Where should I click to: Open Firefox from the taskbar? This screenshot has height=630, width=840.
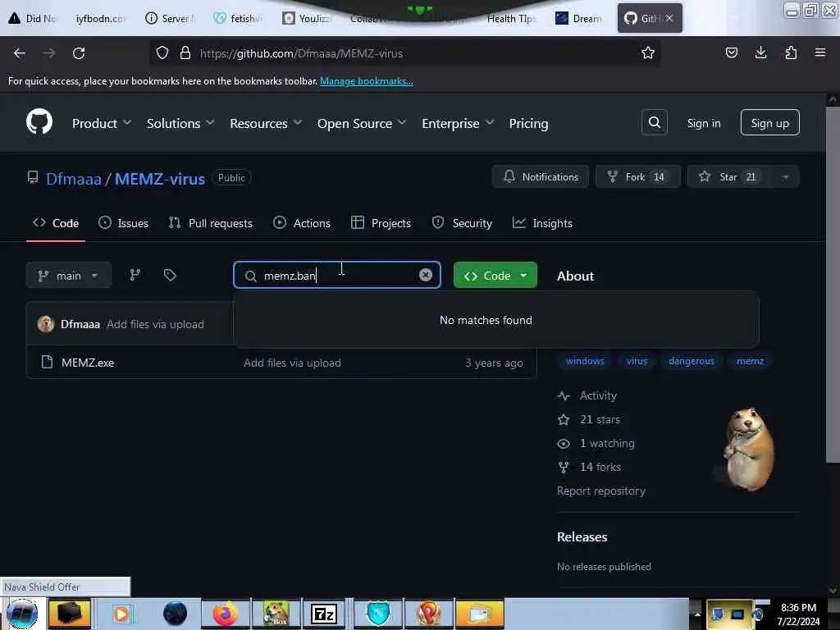click(225, 614)
